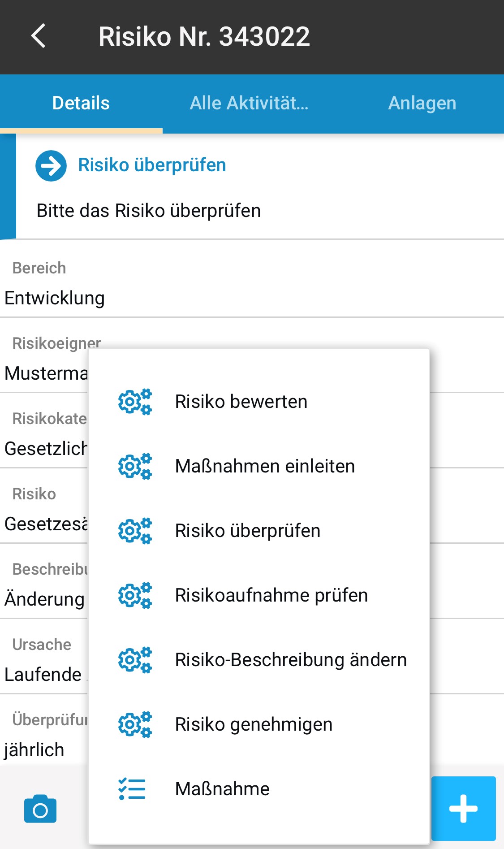The height and width of the screenshot is (849, 504).
Task: Tap the Risikoeigner field label
Action: coord(56,343)
